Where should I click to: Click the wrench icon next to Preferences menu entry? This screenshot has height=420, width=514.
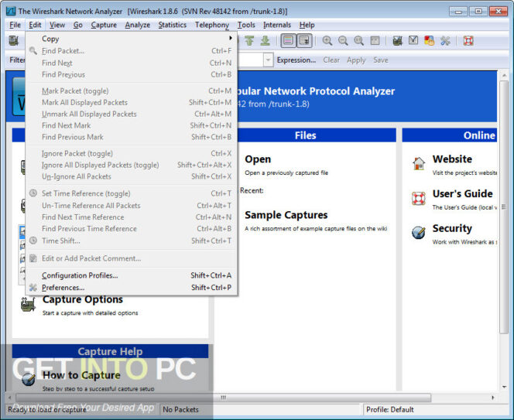(x=33, y=287)
